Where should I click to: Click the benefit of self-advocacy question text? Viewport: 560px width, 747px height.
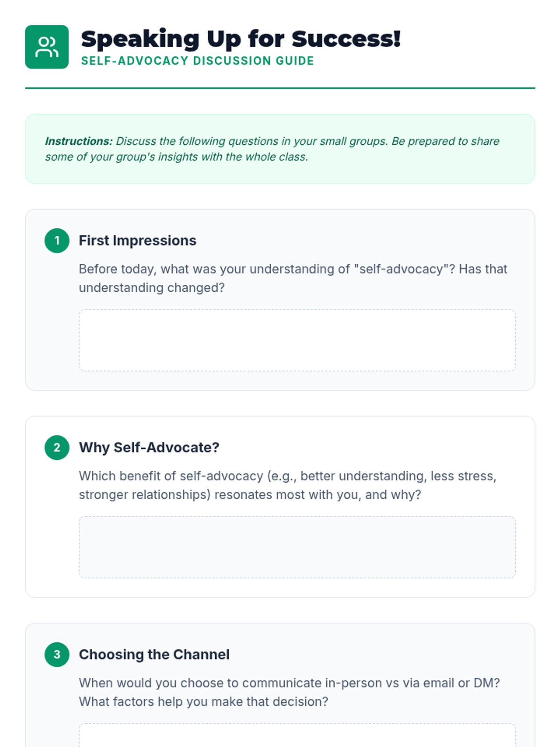click(x=287, y=485)
